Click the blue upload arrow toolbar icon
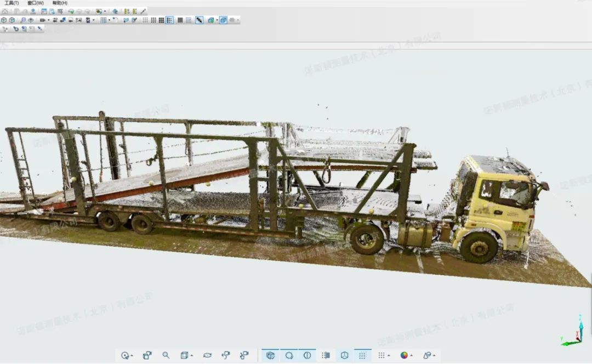The height and width of the screenshot is (364, 592). 33,12
